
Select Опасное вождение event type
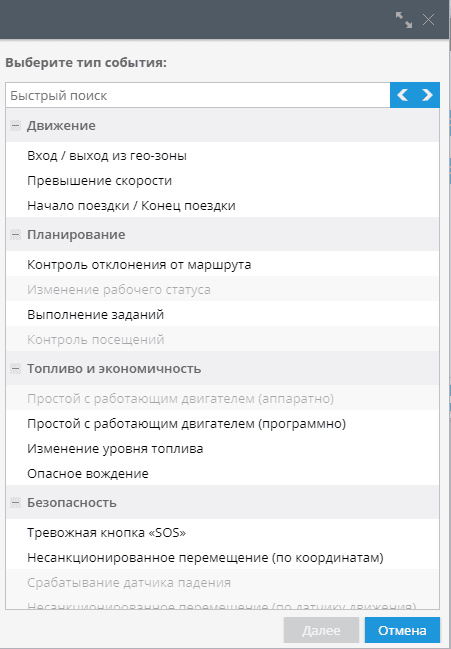click(222, 474)
